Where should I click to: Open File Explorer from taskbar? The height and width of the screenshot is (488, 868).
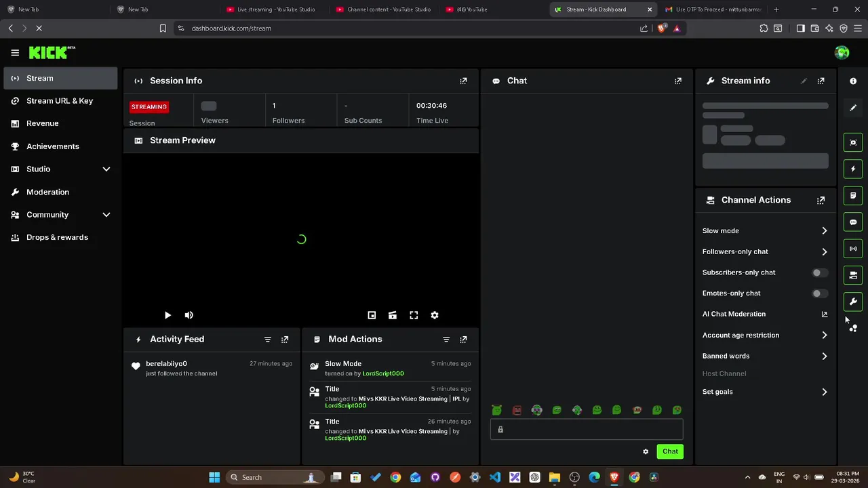554,477
